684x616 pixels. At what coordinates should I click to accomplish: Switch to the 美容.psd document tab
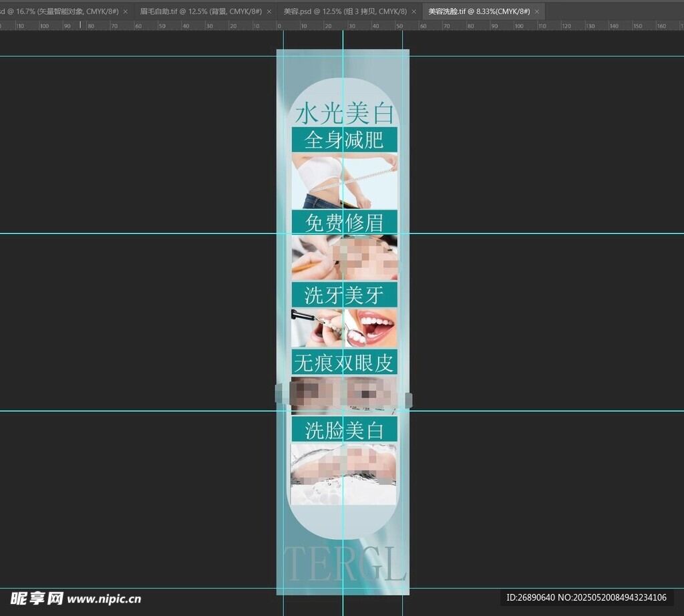(345, 11)
